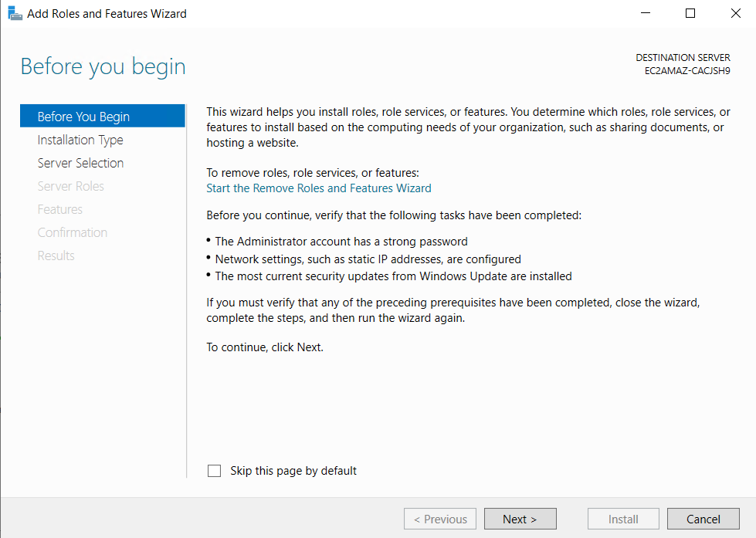Select the Features step
The height and width of the screenshot is (538, 756).
click(x=59, y=209)
